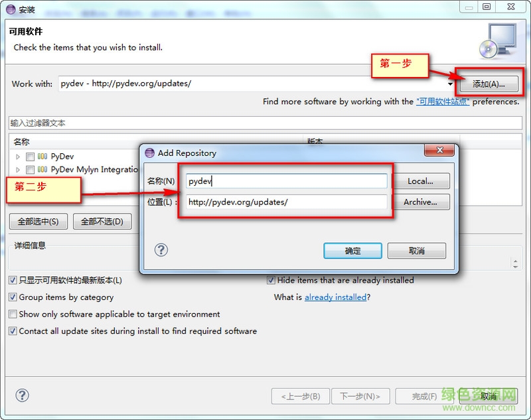Close the Add Repository dialog

pyautogui.click(x=439, y=150)
